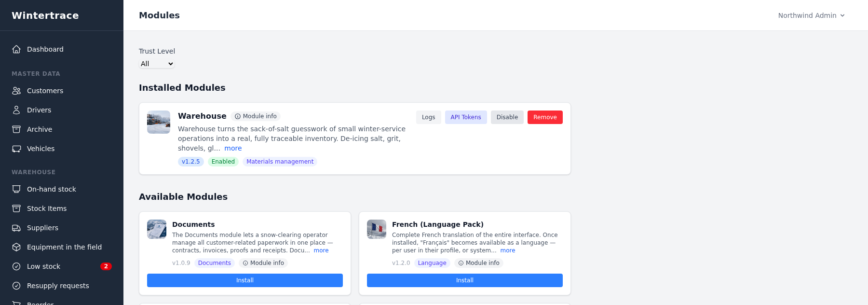The height and width of the screenshot is (305, 868).
Task: Open Resupply requests page
Action: pyautogui.click(x=62, y=286)
